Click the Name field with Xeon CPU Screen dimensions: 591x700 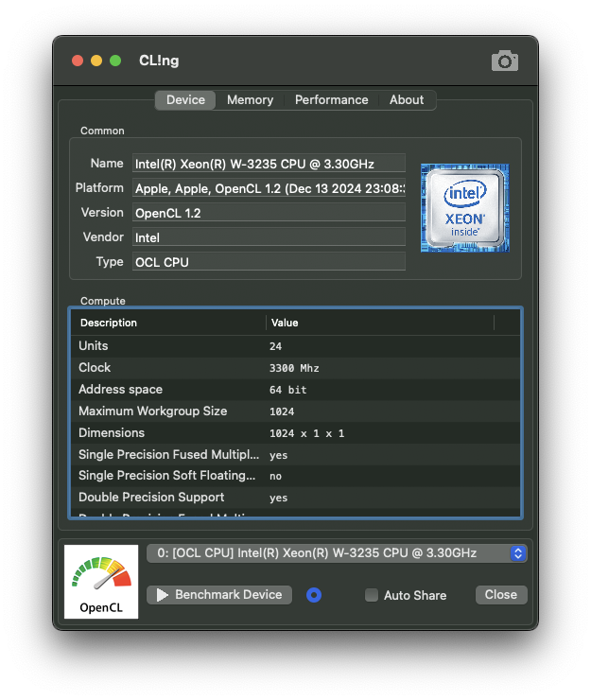[269, 164]
